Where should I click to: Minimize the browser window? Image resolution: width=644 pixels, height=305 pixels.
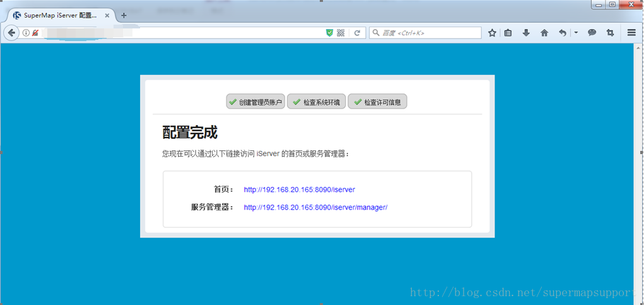point(600,4)
